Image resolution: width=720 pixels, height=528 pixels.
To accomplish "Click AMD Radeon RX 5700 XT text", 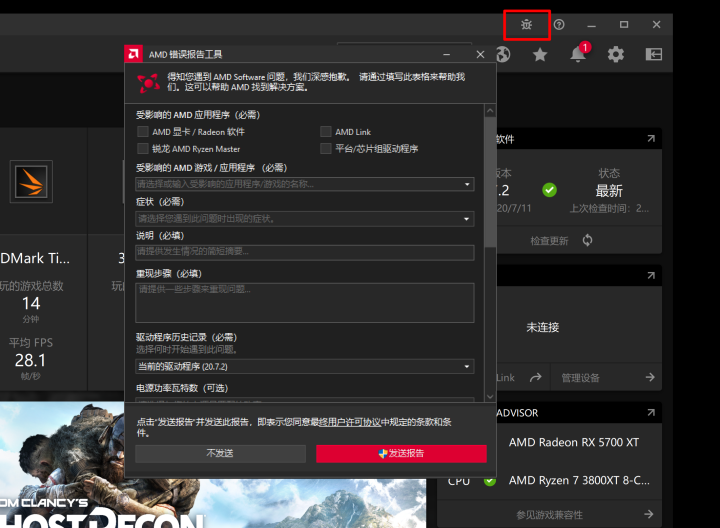I will click(x=574, y=442).
